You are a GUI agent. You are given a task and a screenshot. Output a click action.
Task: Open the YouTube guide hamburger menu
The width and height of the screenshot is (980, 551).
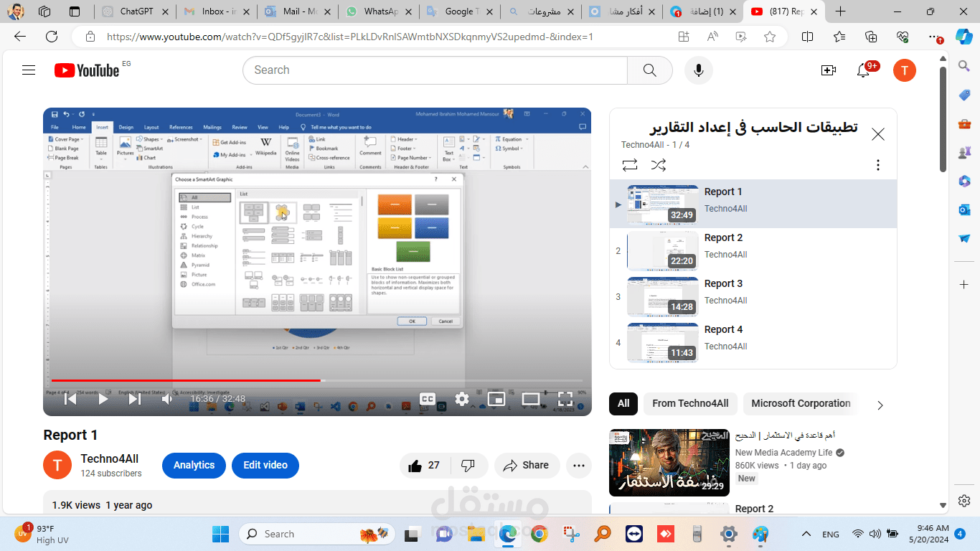coord(29,70)
